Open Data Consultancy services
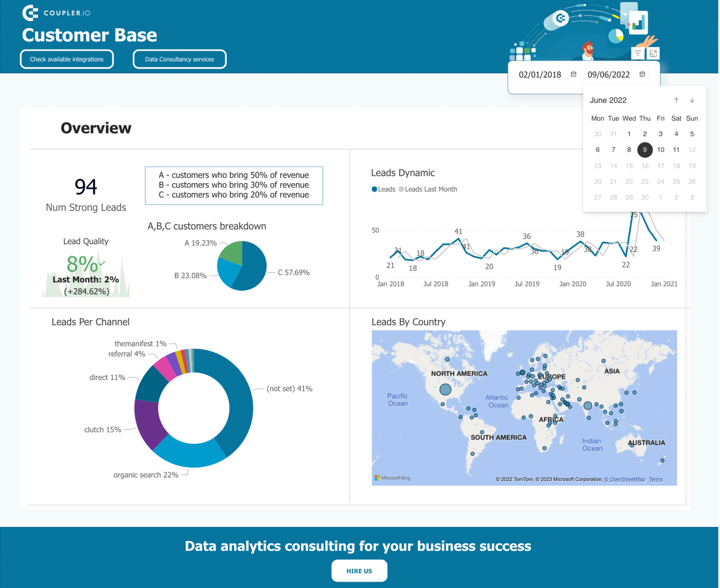Image resolution: width=720 pixels, height=588 pixels. (180, 59)
